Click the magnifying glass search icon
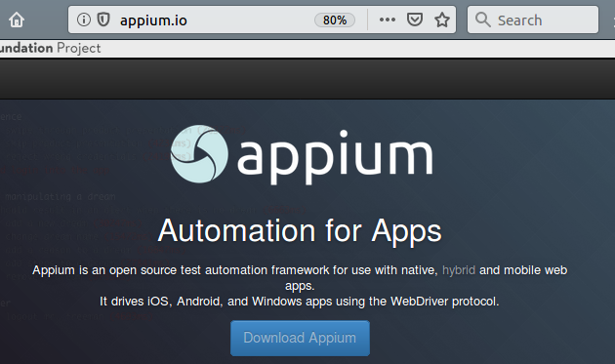 [483, 20]
